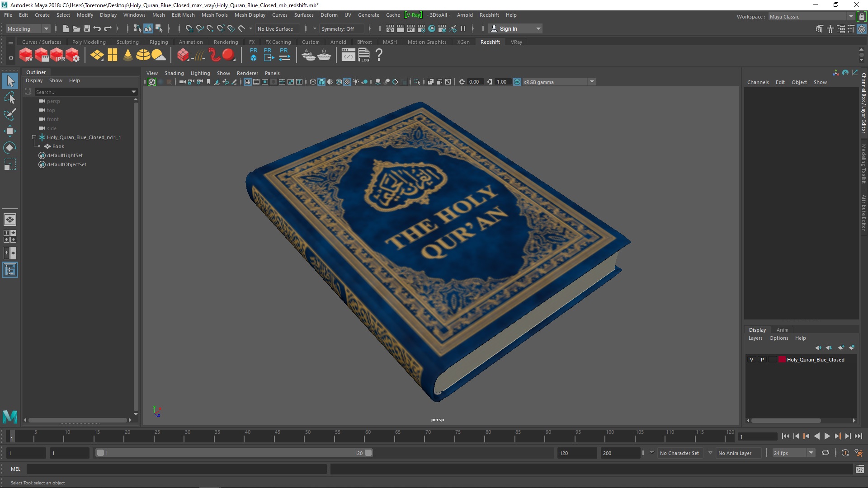868x488 pixels.
Task: Click the play forward button
Action: pyautogui.click(x=827, y=436)
